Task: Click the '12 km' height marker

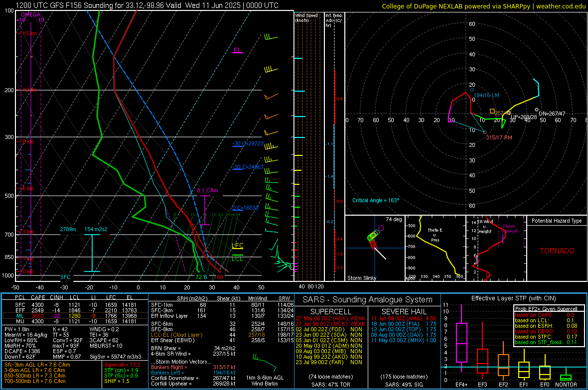Action: [x=29, y=90]
